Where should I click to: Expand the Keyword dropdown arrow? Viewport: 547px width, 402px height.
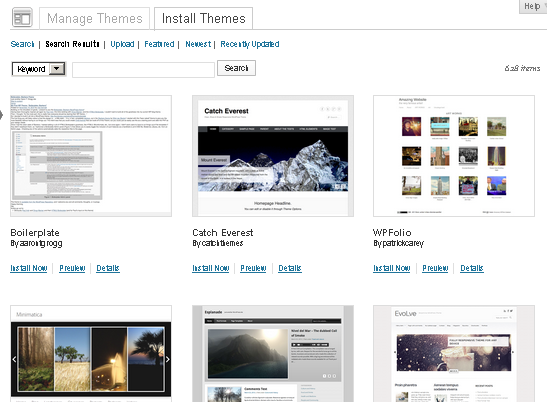point(57,69)
